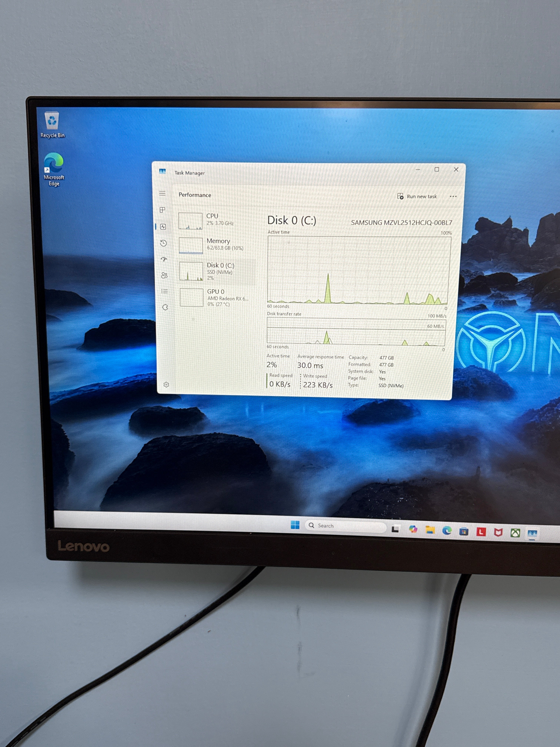The width and height of the screenshot is (560, 747).
Task: Close the Task Manager window
Action: pyautogui.click(x=456, y=170)
